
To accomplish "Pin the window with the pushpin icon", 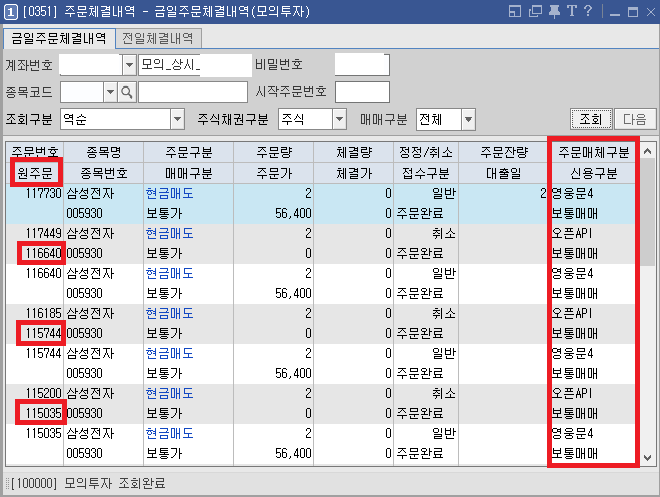I will (x=554, y=11).
